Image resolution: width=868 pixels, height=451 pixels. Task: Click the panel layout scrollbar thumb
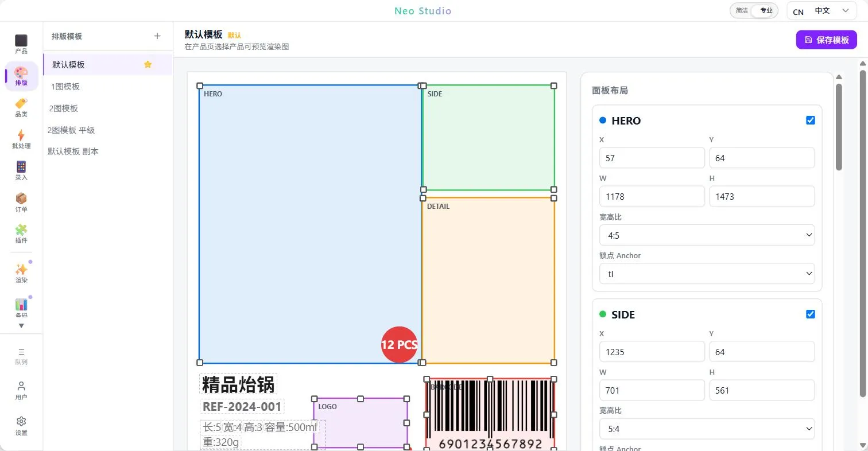pos(839,127)
